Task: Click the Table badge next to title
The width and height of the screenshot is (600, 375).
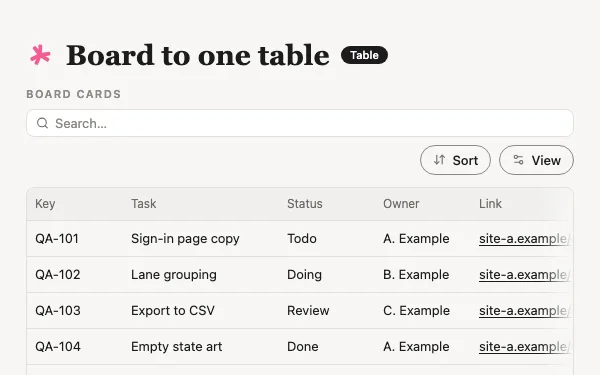Action: (364, 55)
